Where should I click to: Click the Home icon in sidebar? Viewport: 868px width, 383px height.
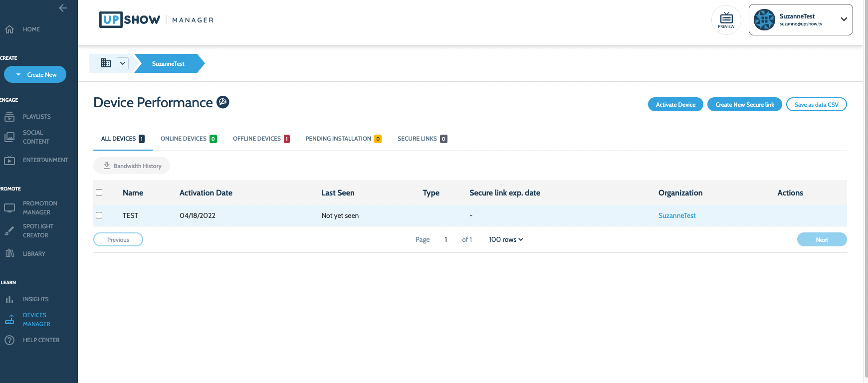coord(9,29)
